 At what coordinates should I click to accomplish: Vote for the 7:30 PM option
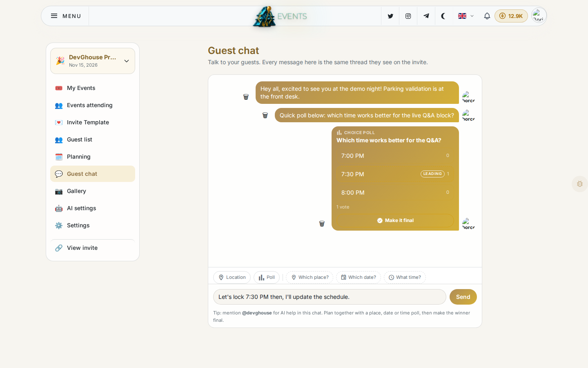tap(395, 174)
